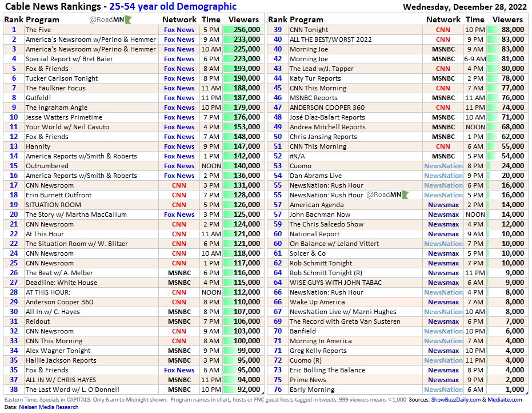Viewport: 532px width, 413px height.
Task: Click the 'Banfield' program cell
Action: [355, 331]
